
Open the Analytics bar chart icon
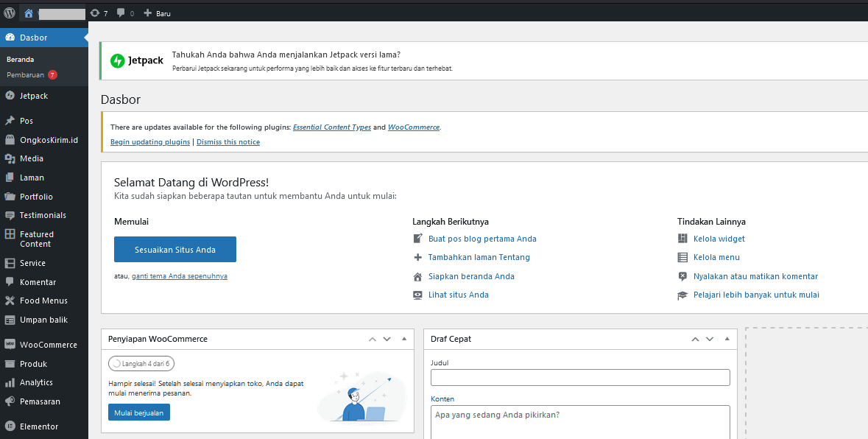click(x=10, y=382)
